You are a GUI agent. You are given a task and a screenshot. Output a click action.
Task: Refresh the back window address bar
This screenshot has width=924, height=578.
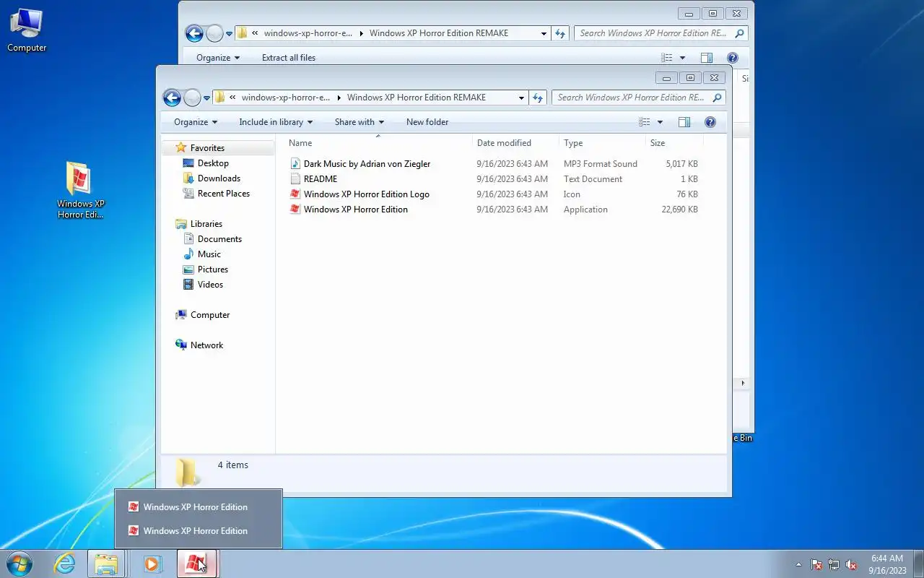tap(560, 33)
